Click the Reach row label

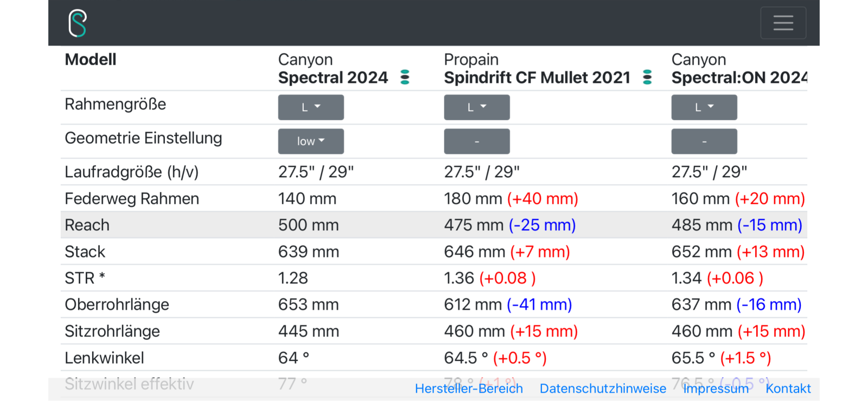tap(87, 225)
